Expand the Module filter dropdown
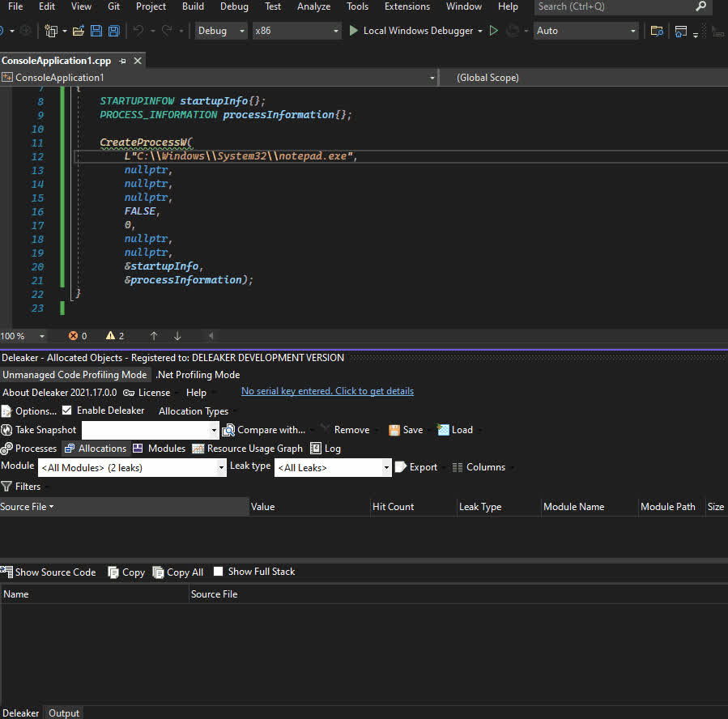Viewport: 728px width, 719px height. (221, 468)
